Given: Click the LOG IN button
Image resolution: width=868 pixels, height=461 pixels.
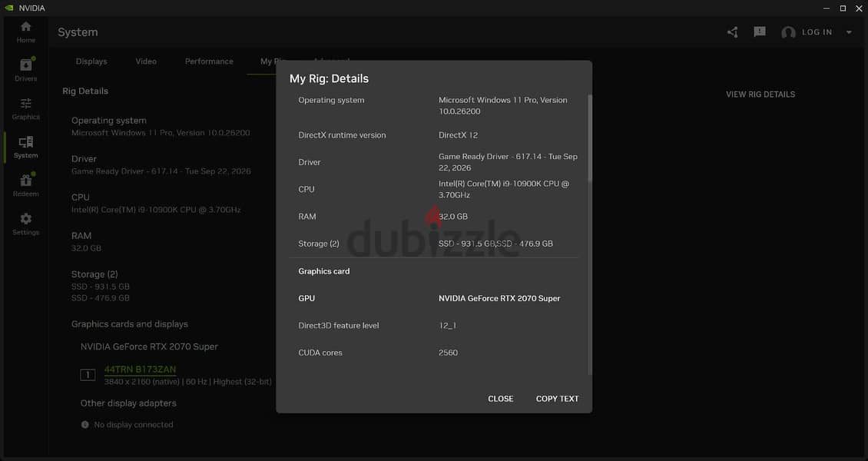Looking at the screenshot, I should 817,32.
